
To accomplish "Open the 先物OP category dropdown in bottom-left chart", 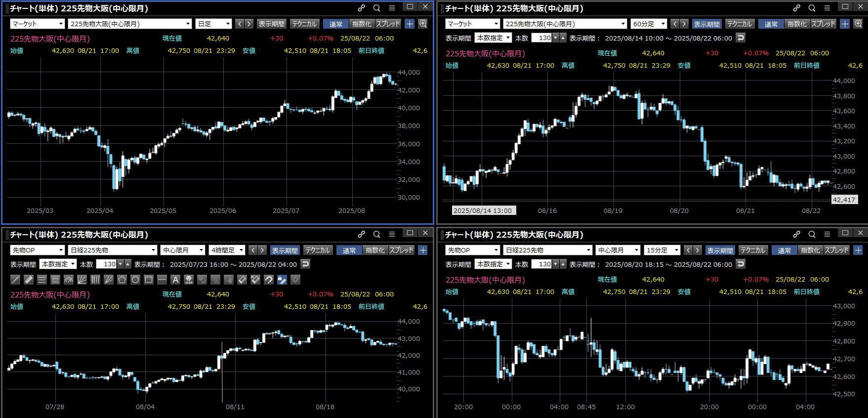I will 37,251.
